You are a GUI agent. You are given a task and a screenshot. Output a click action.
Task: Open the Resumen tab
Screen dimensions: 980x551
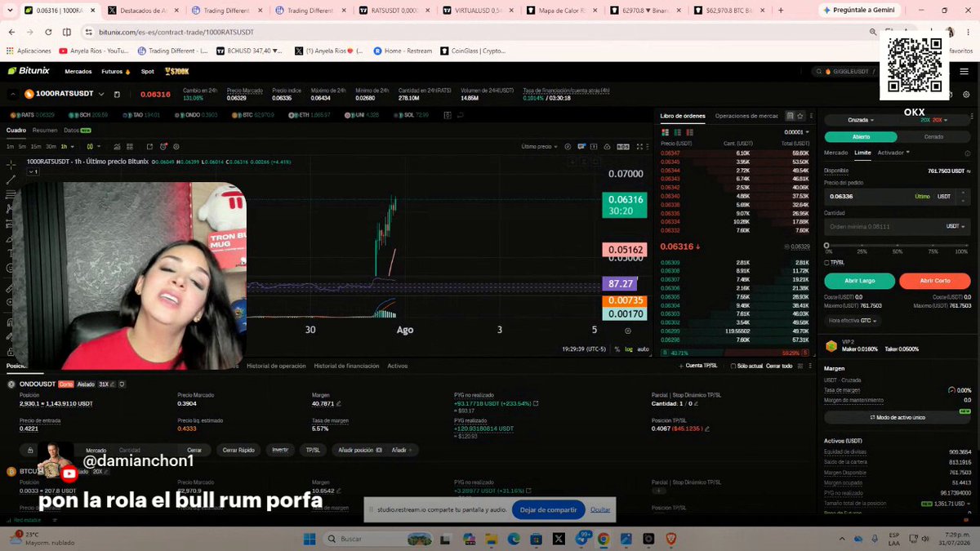[45, 130]
